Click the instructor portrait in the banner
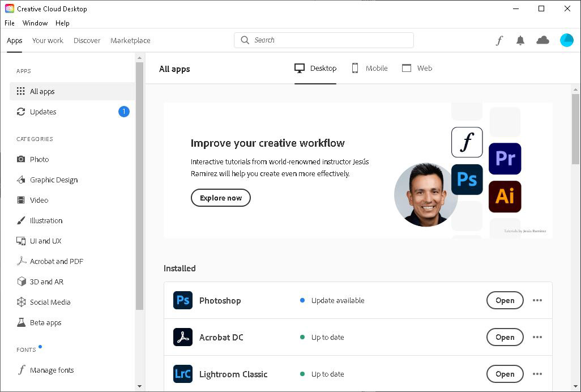 (426, 194)
